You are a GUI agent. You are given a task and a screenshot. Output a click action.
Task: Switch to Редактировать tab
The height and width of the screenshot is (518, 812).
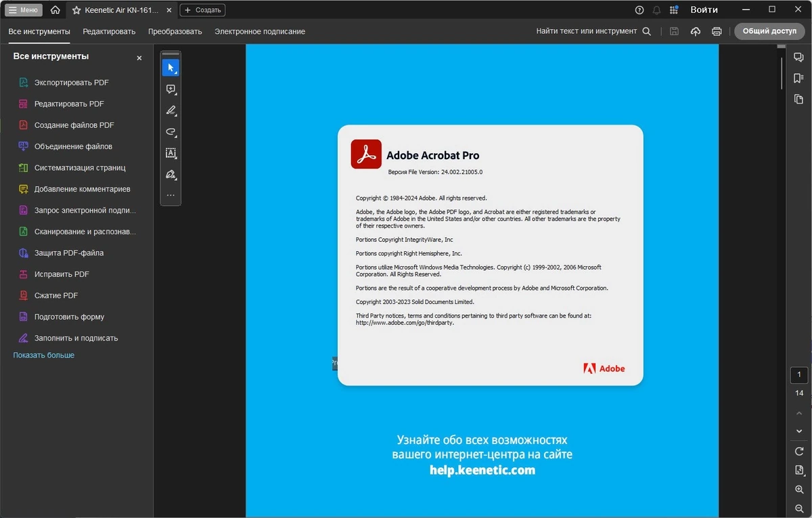[109, 31]
